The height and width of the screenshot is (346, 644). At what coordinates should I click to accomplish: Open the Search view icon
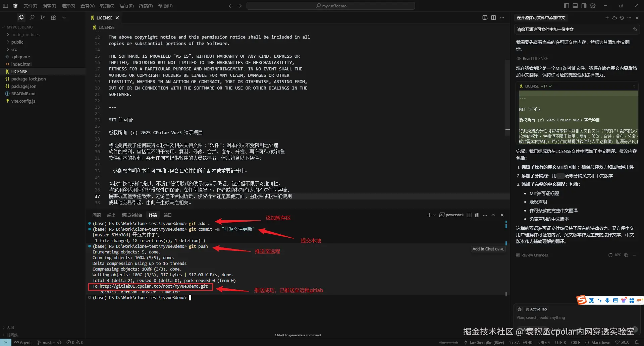(x=32, y=18)
